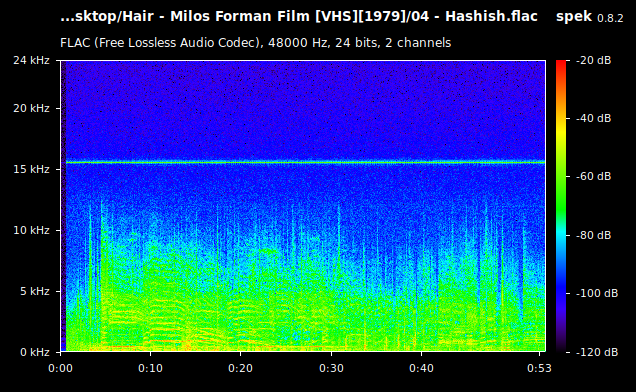Click the FLAC codec info line
This screenshot has height=392, width=636.
tap(256, 43)
